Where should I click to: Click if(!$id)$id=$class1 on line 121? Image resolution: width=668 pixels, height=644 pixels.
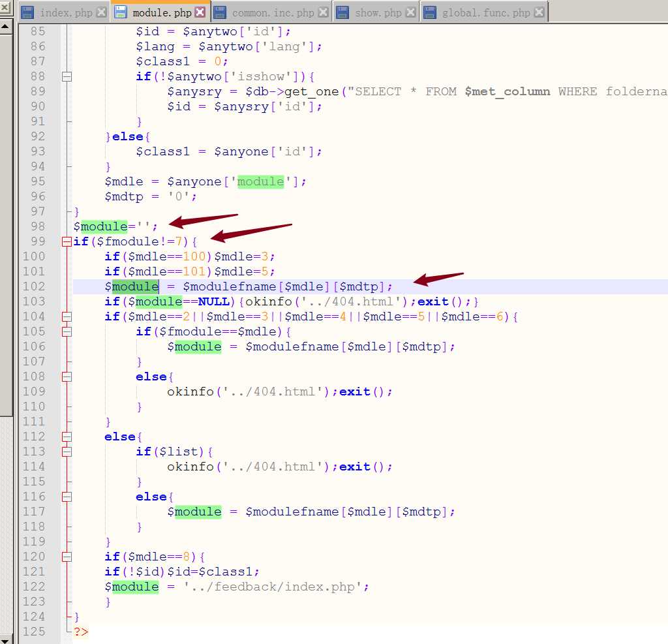182,572
